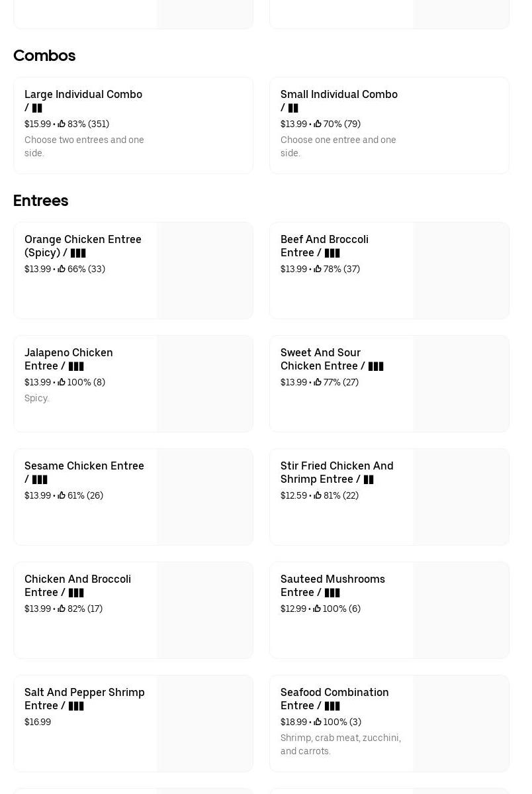Click the Combos section heading
This screenshot has width=532, height=794.
(x=44, y=56)
